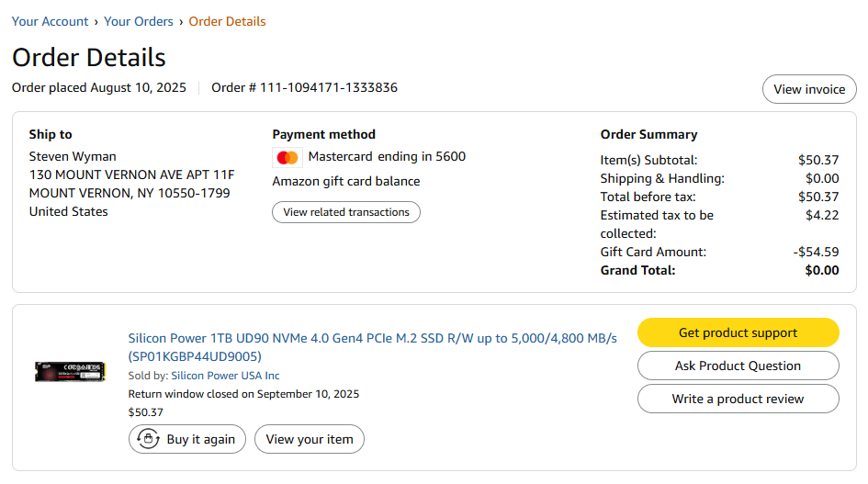Click the Amazon gift card balance text

coord(346,181)
